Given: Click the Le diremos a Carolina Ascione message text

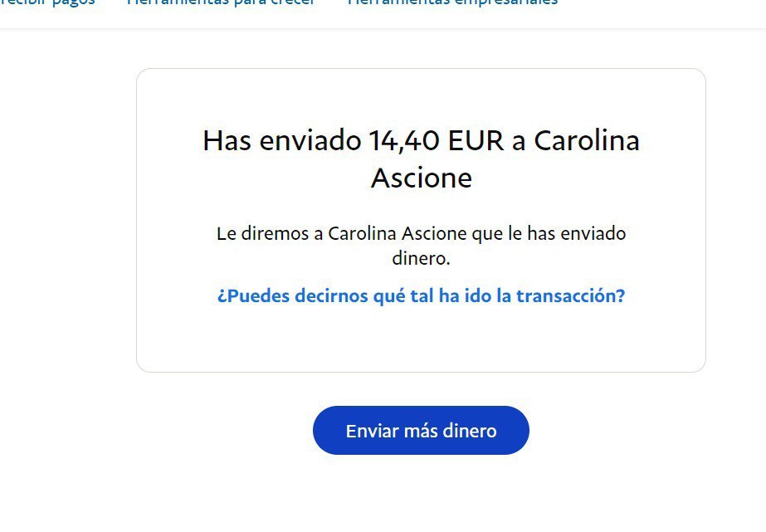Looking at the screenshot, I should pyautogui.click(x=421, y=246).
